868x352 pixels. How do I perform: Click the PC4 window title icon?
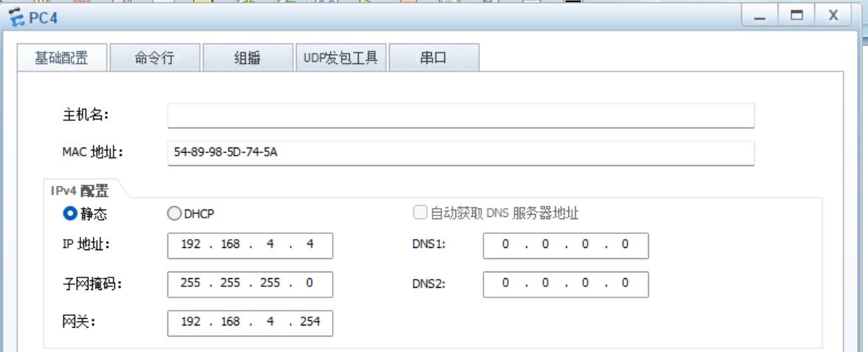[x=17, y=18]
